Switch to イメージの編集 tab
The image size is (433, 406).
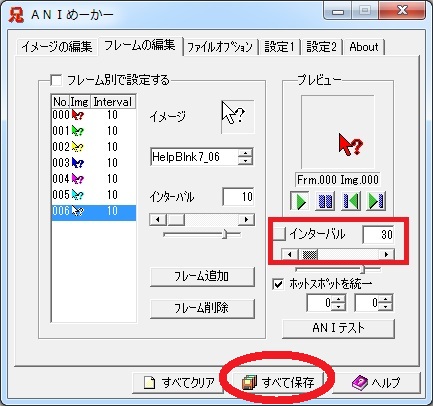click(x=57, y=47)
